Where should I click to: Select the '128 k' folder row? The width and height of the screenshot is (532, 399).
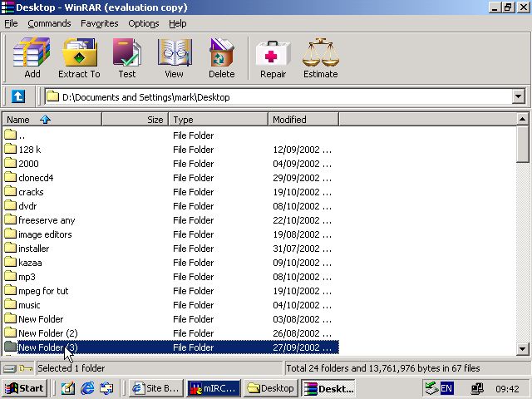pyautogui.click(x=171, y=150)
